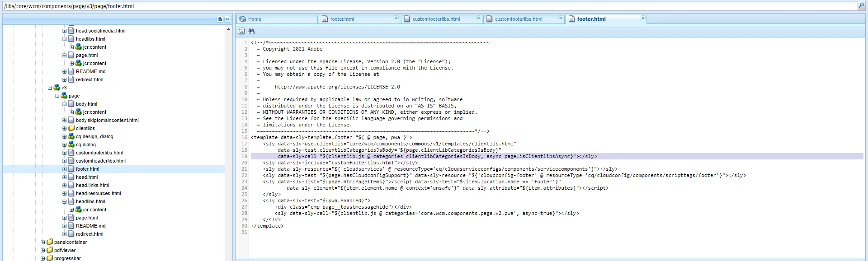868x261 pixels.
Task: Expand the clientlibs folder
Action: (65, 128)
